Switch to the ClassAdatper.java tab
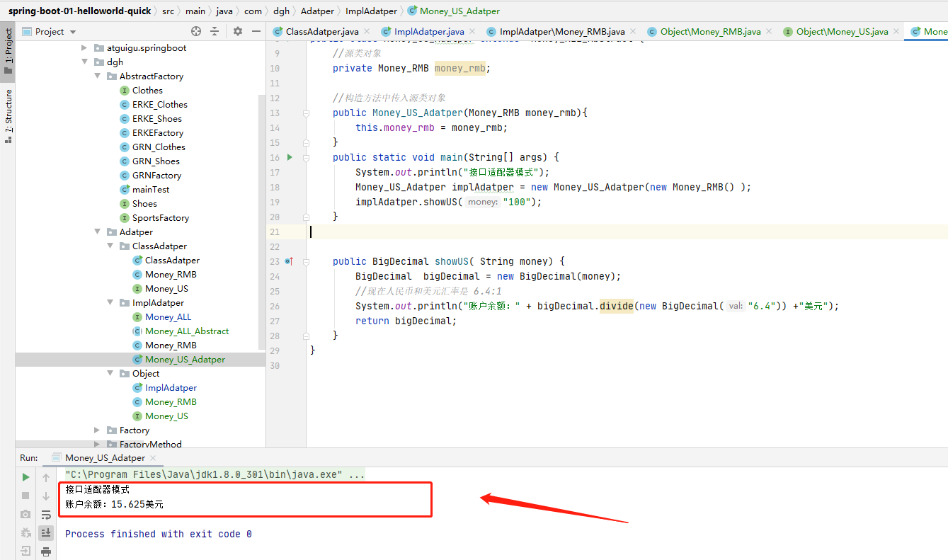 click(321, 31)
